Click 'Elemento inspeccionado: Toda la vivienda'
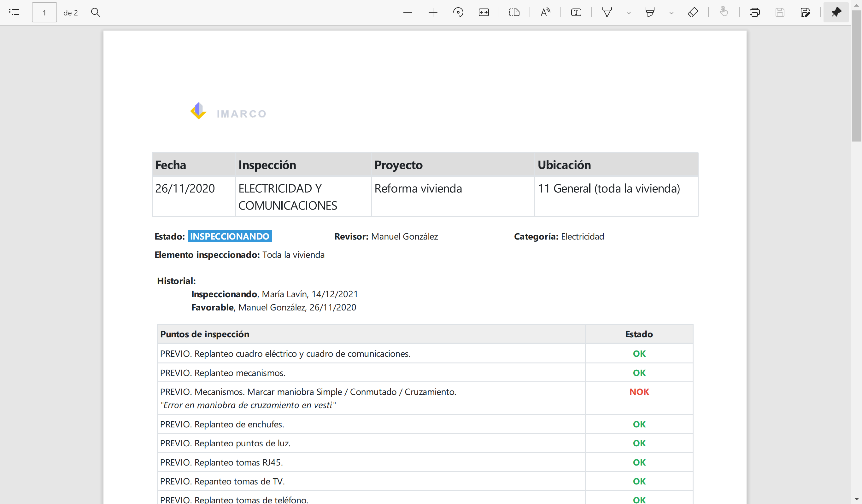Image resolution: width=862 pixels, height=504 pixels. coord(239,255)
